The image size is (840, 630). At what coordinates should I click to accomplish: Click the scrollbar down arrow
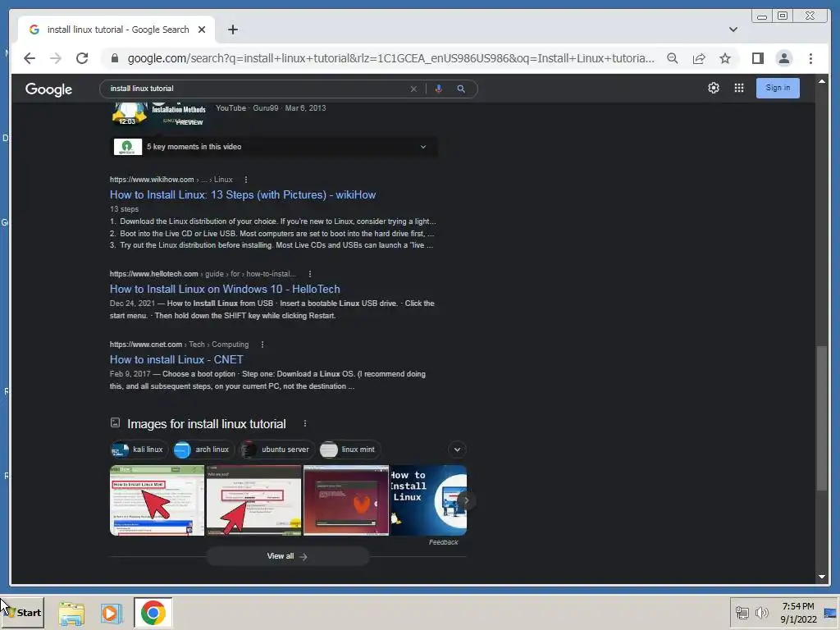[x=822, y=577]
